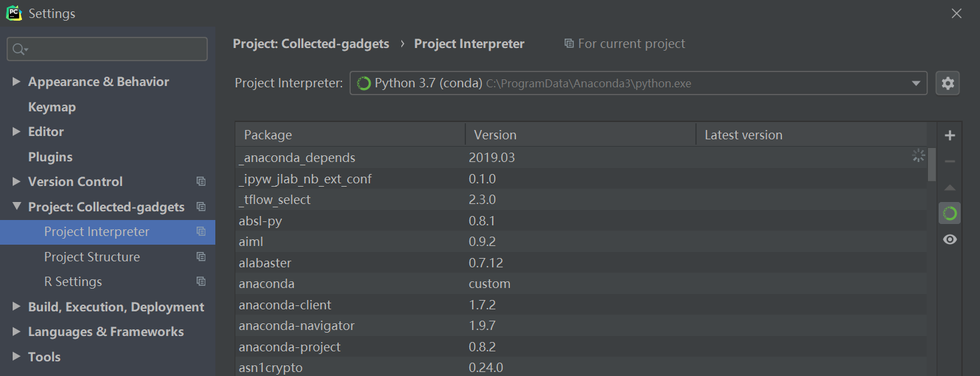The height and width of the screenshot is (376, 980).
Task: Open the Plugins settings page
Action: [50, 157]
